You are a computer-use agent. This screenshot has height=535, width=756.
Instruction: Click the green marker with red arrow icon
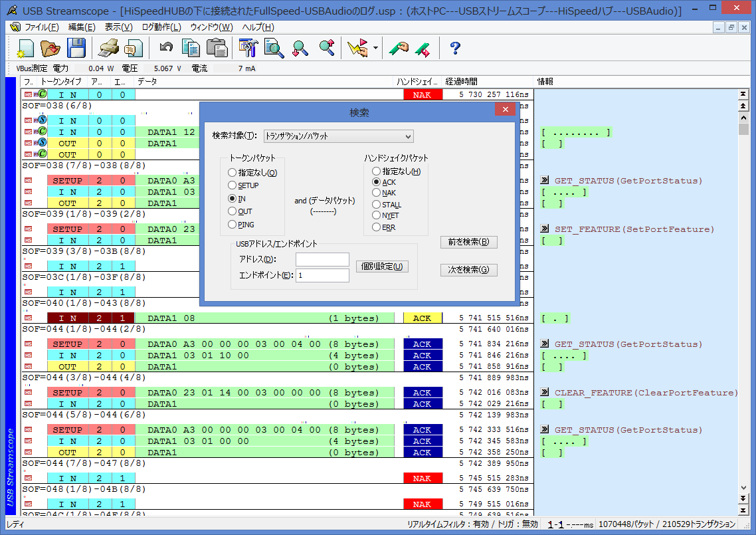click(423, 49)
